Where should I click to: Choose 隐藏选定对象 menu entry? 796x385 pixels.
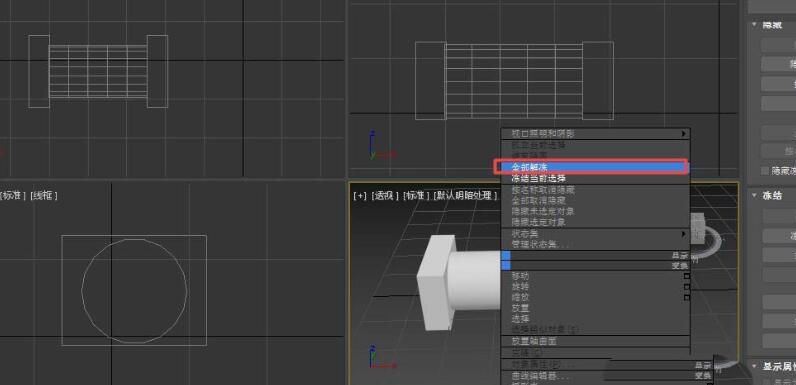[x=595, y=222]
